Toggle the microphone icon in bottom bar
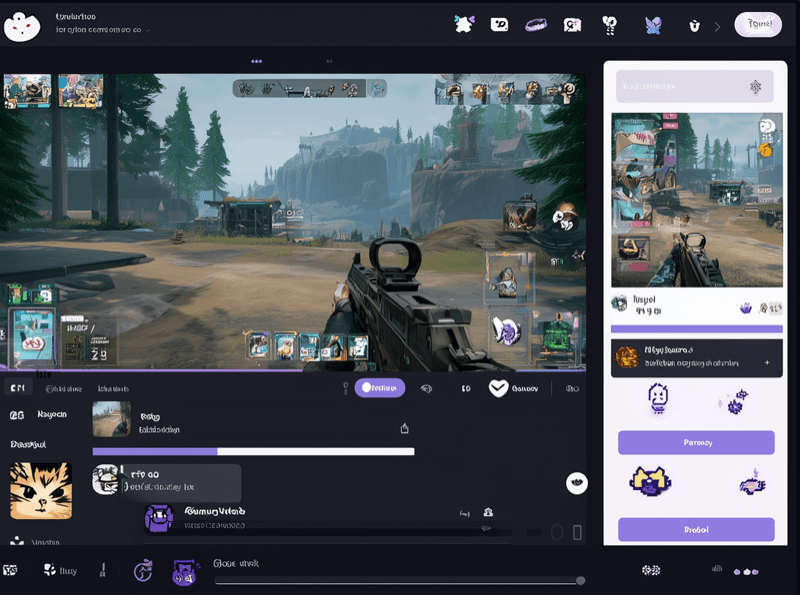Viewport: 800px width, 595px height. pyautogui.click(x=103, y=570)
